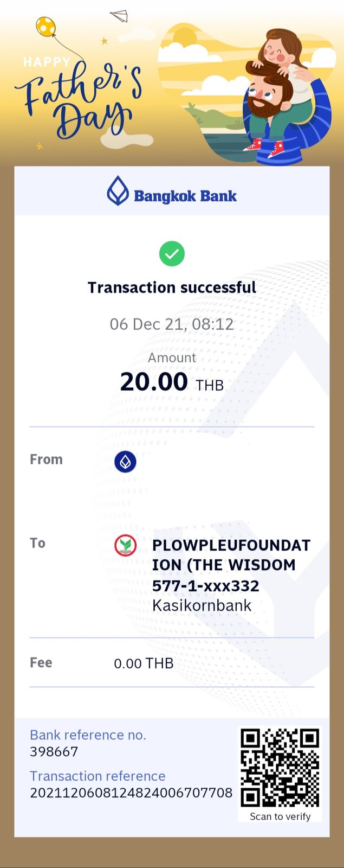This screenshot has height=868, width=344.
Task: Select the 0.00 THB fee value
Action: [x=144, y=663]
